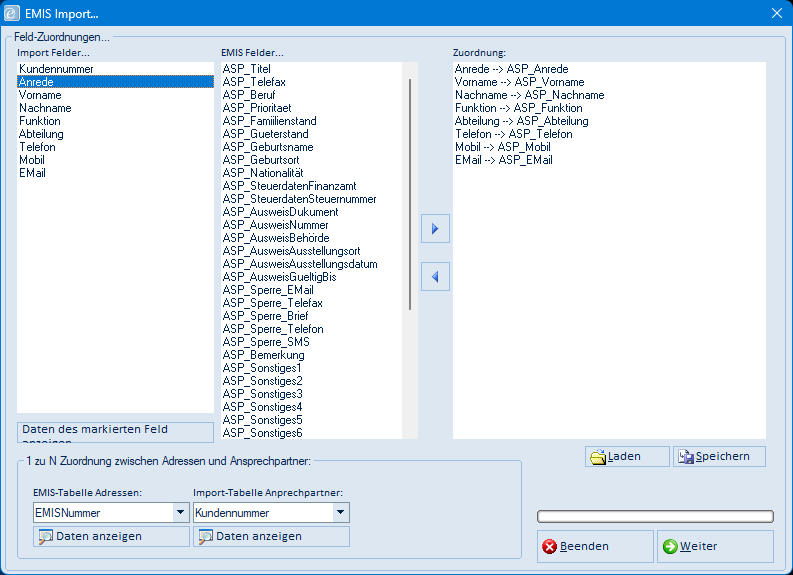Select ASP_AusweisAusstellungsdatum entry

click(x=312, y=264)
